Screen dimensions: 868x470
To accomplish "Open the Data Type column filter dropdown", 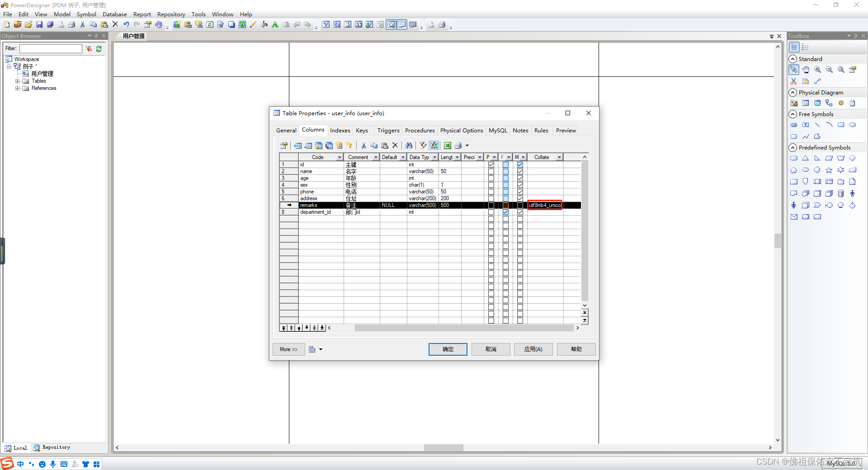I will 434,157.
